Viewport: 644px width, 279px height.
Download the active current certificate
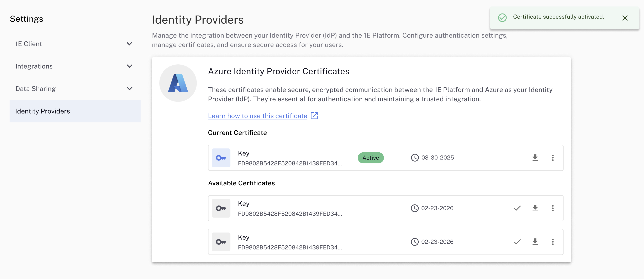[535, 158]
